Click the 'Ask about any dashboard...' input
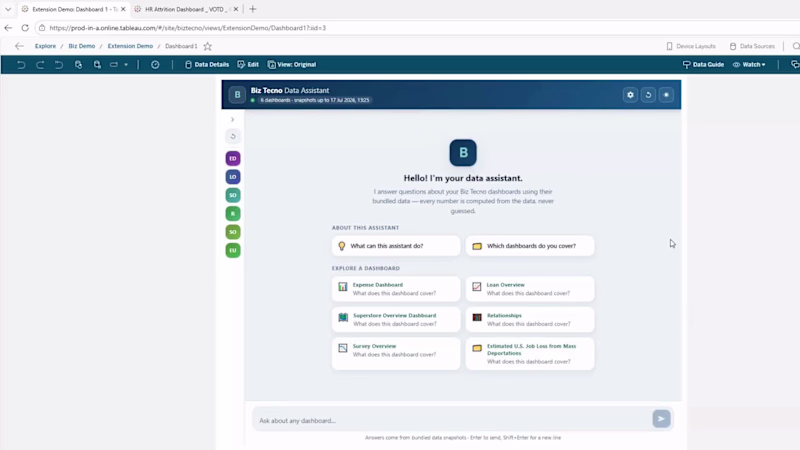 (452, 420)
